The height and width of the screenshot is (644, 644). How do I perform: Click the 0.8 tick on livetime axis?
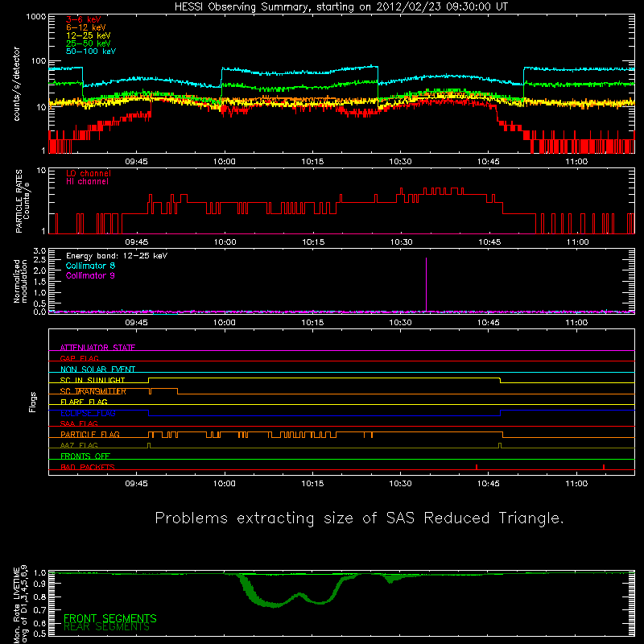[39, 597]
